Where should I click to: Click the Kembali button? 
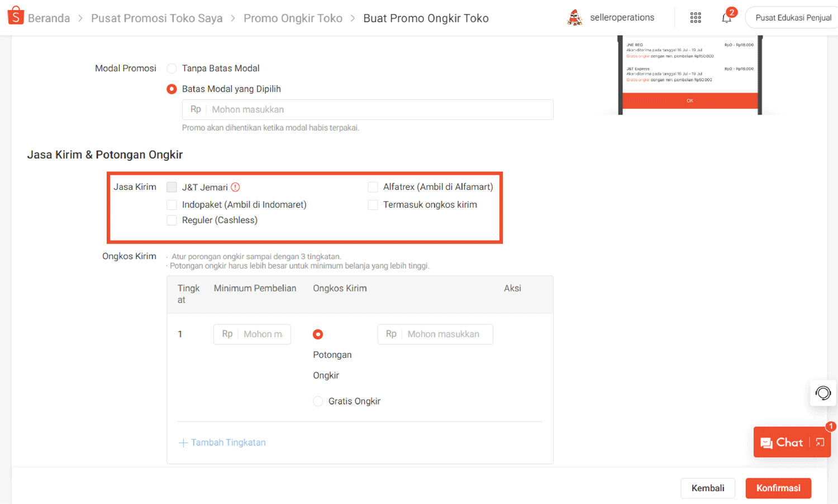[x=707, y=488]
